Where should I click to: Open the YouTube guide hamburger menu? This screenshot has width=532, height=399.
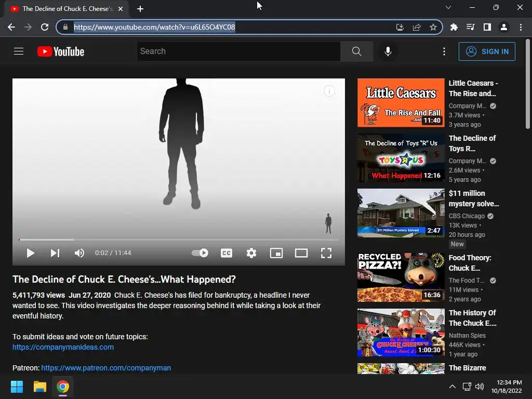coord(19,51)
